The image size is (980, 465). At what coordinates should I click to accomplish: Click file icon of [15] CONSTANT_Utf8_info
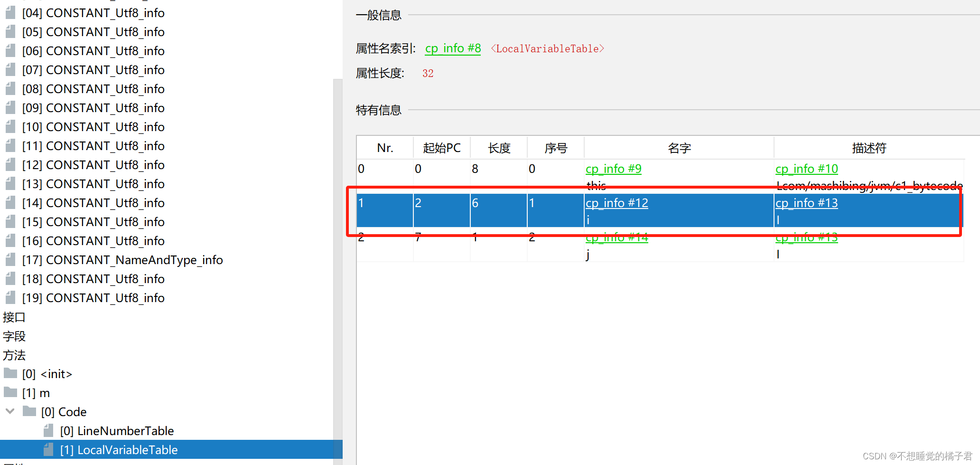click(10, 222)
